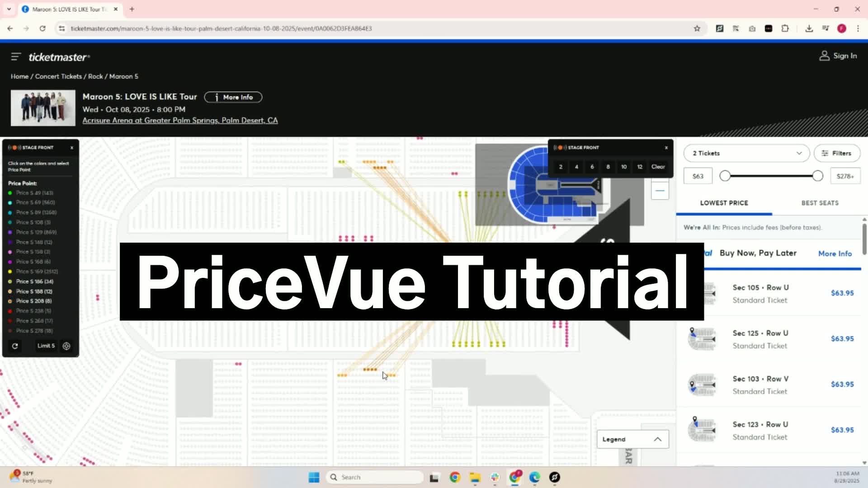
Task: Reload the page
Action: [x=42, y=28]
